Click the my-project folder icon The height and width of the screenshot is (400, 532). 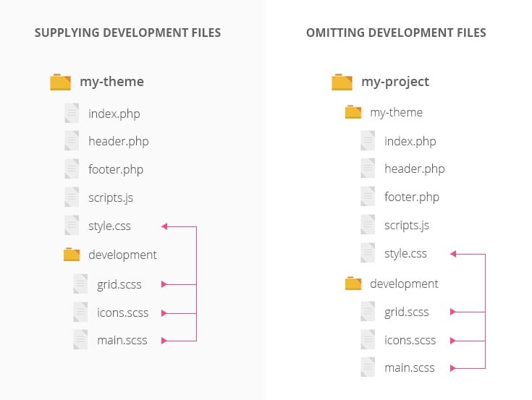click(x=342, y=82)
